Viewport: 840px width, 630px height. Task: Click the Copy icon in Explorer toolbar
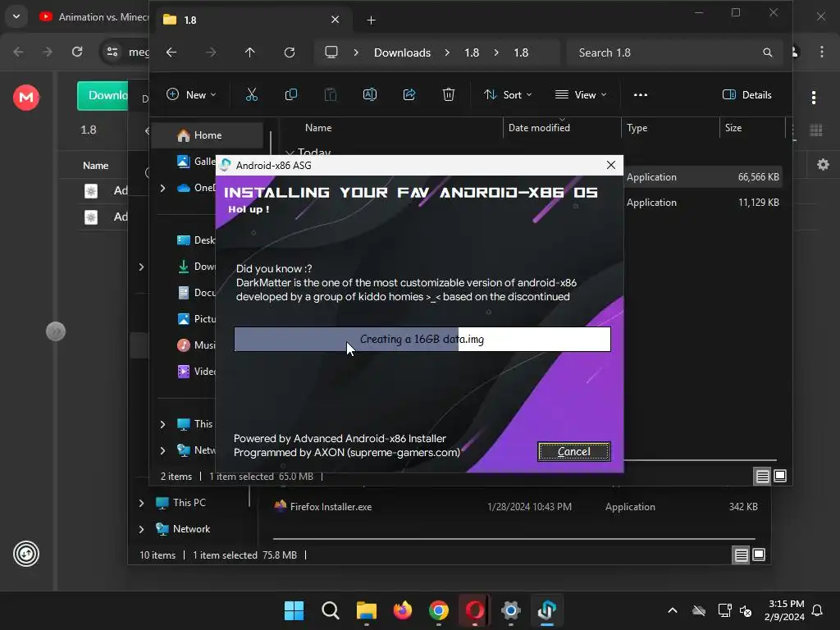click(x=291, y=95)
